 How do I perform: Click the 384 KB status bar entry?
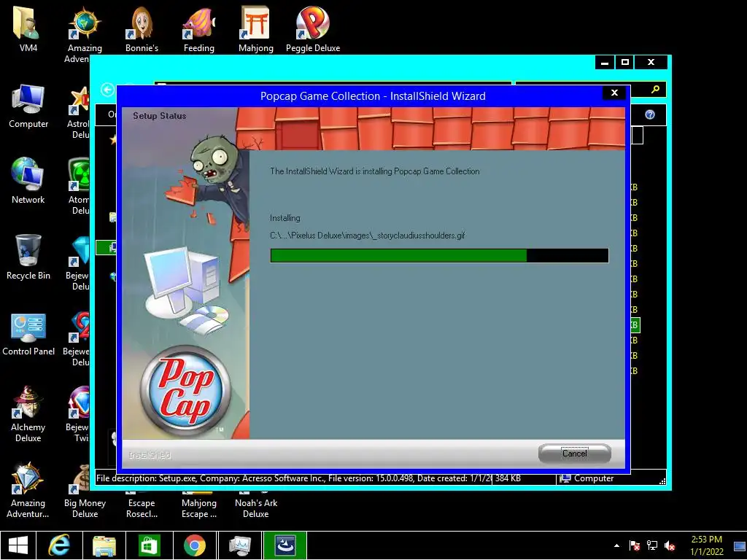[508, 478]
